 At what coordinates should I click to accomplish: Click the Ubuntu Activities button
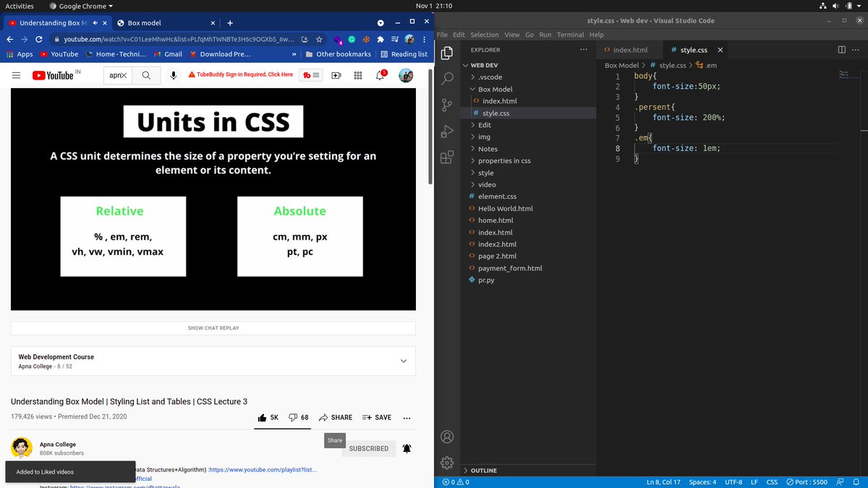pos(20,6)
